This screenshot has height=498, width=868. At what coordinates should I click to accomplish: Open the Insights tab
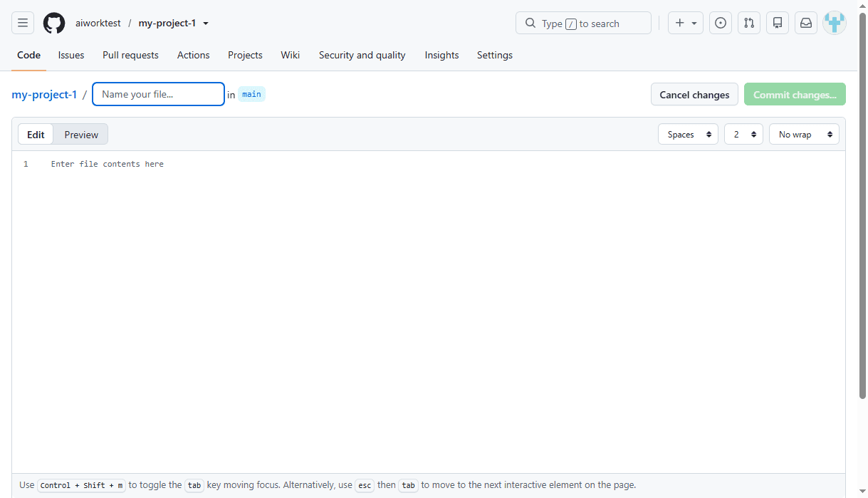(441, 55)
